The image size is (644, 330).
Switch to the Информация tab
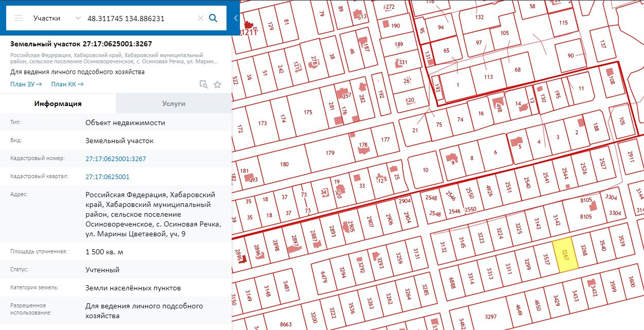[58, 103]
